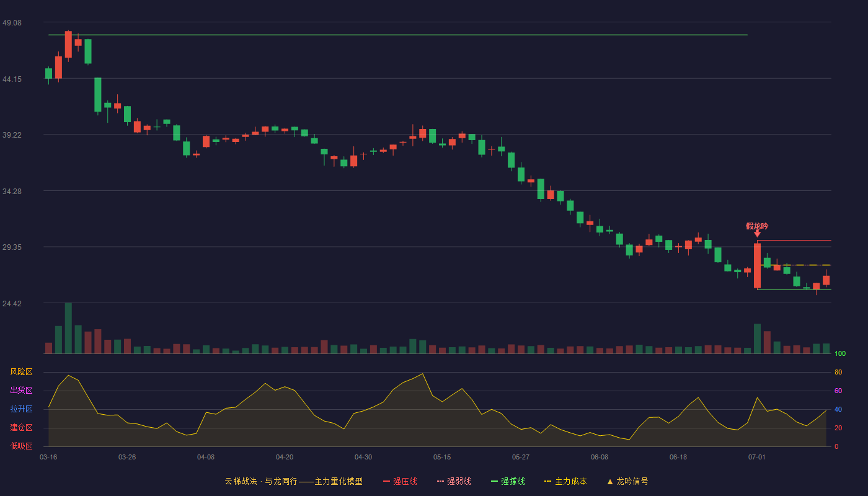The height and width of the screenshot is (496, 868).
Task: Toggle the 强压线 legend series
Action: point(405,482)
